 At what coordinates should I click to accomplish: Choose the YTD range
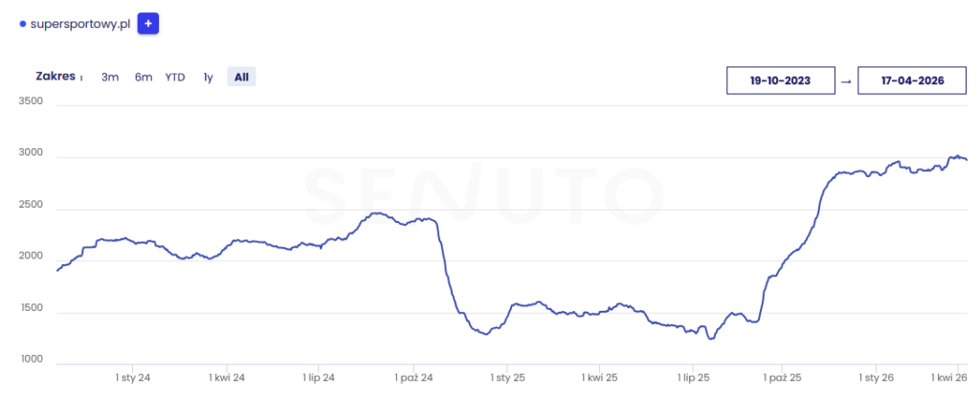click(175, 78)
